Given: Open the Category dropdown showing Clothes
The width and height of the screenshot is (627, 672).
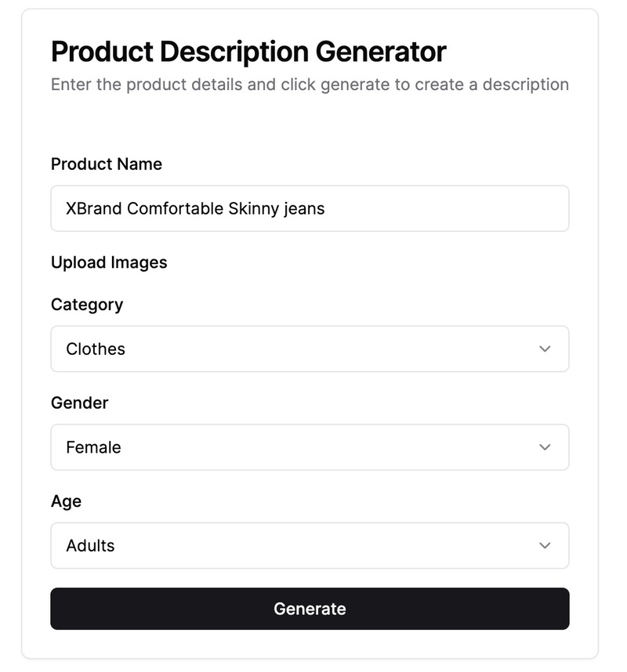Looking at the screenshot, I should [310, 349].
